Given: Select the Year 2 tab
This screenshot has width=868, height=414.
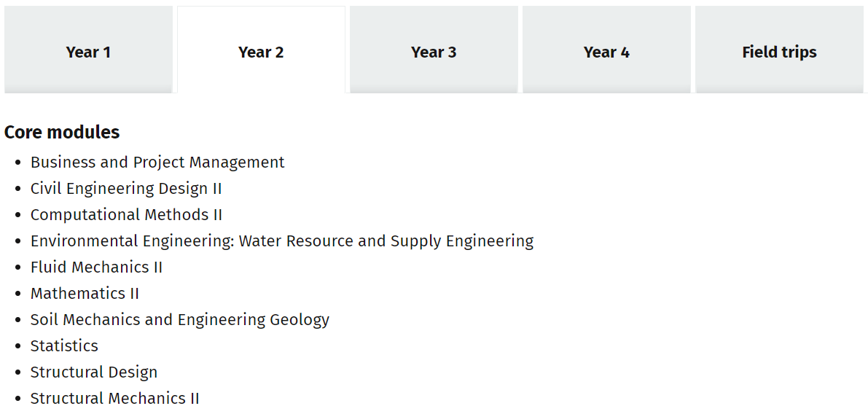Looking at the screenshot, I should 261,52.
